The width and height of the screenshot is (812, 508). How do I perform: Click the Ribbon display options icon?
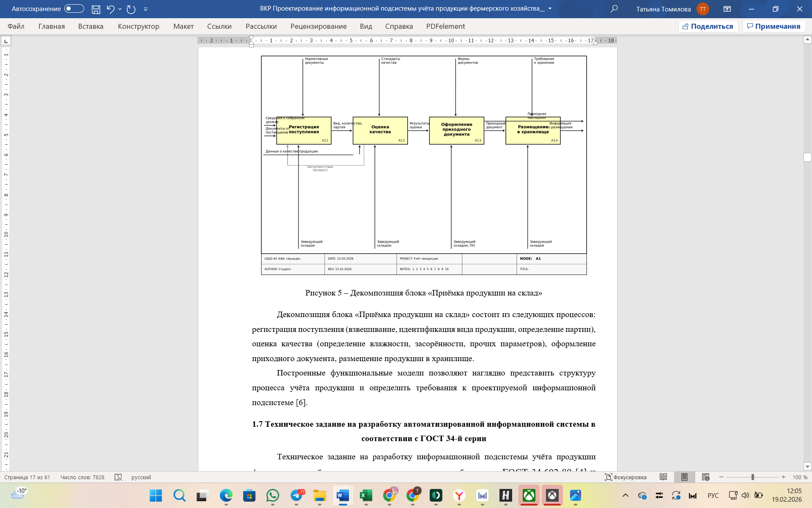point(727,9)
